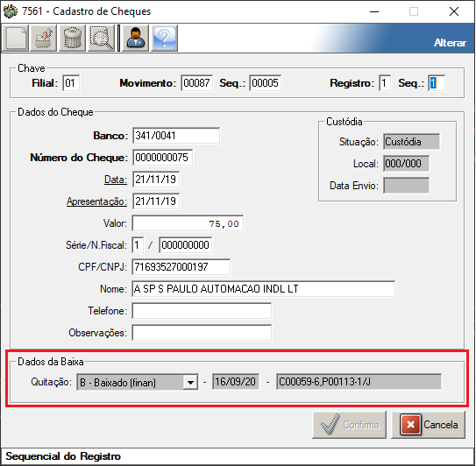This screenshot has width=476, height=466.
Task: Click the Banco input field
Action: tap(176, 135)
